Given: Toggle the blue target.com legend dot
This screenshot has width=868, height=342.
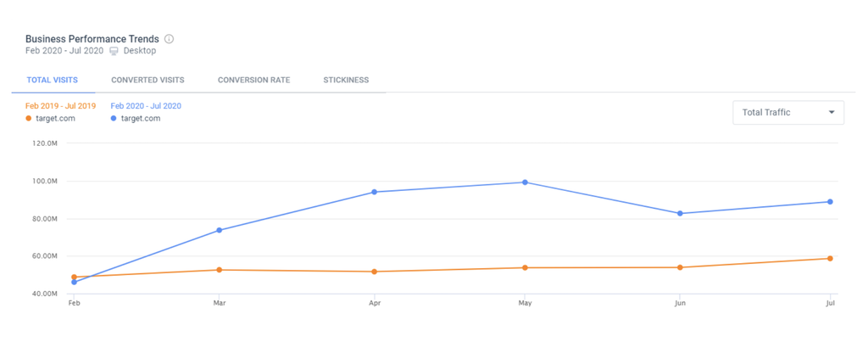Looking at the screenshot, I should tap(114, 119).
